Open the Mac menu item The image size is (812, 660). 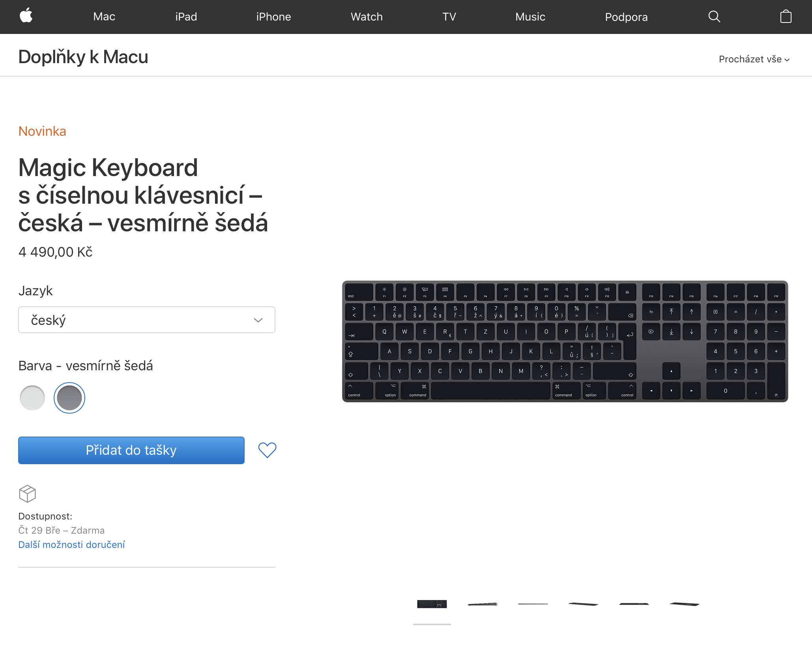[x=104, y=17]
